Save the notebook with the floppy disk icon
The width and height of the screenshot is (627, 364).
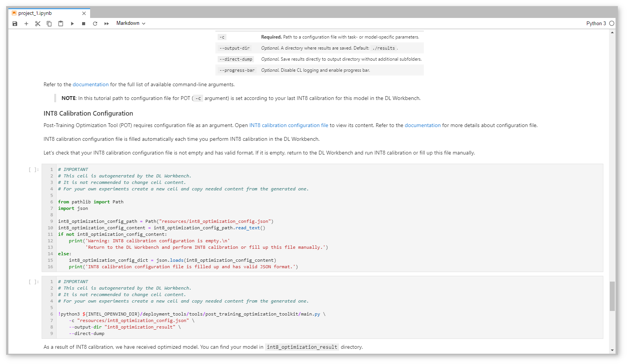coord(15,24)
